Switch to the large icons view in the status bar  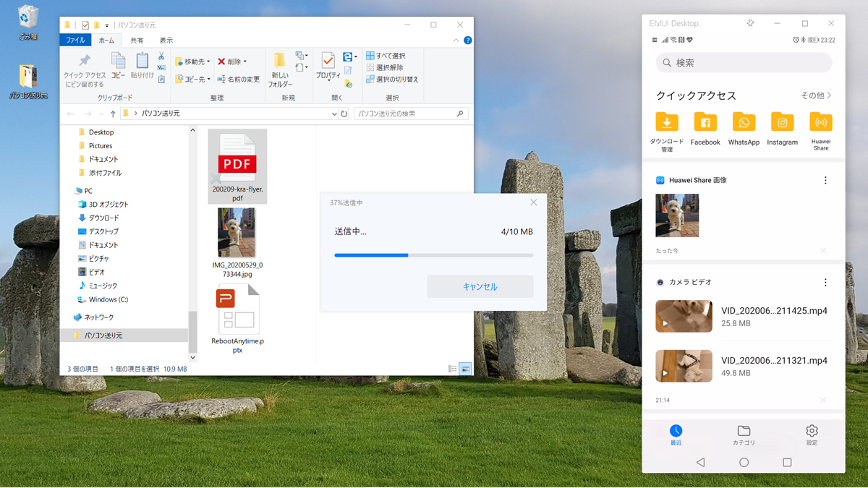(465, 369)
